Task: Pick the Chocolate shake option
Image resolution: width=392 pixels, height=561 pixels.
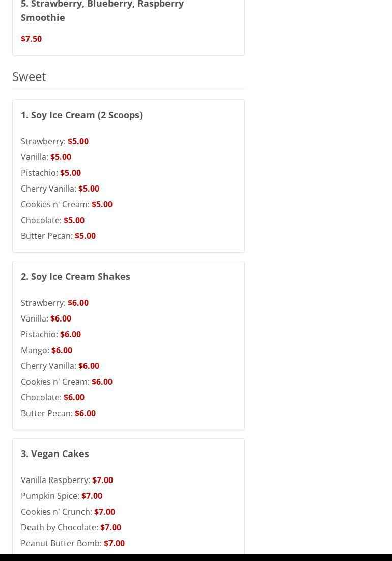Action: pyautogui.click(x=52, y=397)
